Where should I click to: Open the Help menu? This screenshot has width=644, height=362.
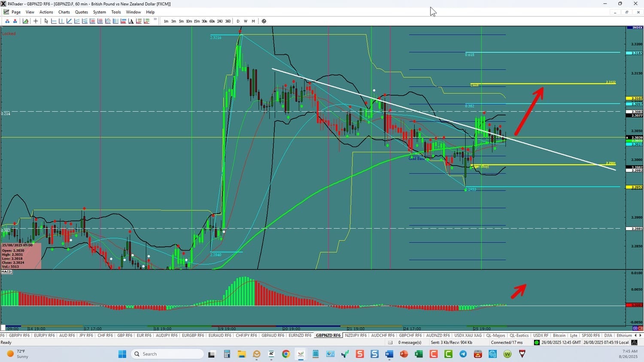[150, 12]
